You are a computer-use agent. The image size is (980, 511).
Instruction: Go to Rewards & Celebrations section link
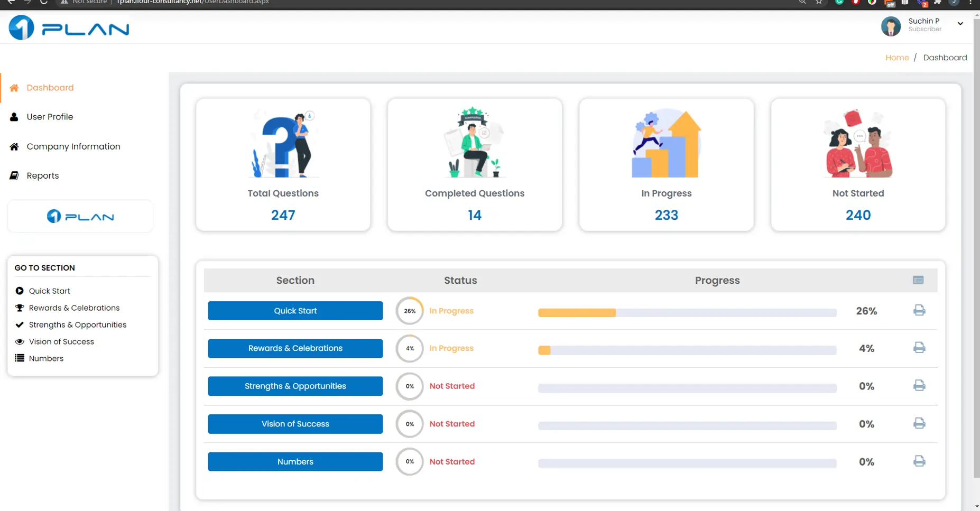[74, 308]
